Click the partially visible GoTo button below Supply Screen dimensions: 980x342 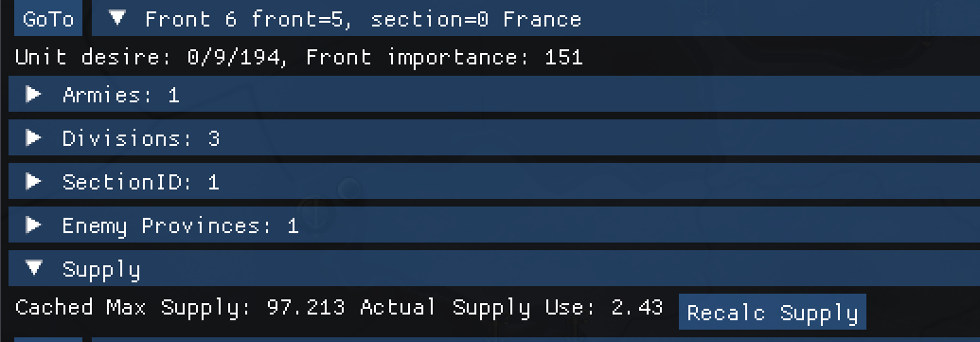(x=48, y=339)
